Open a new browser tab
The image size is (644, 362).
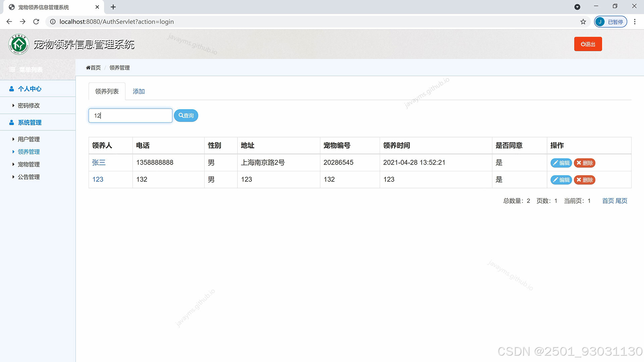point(113,7)
